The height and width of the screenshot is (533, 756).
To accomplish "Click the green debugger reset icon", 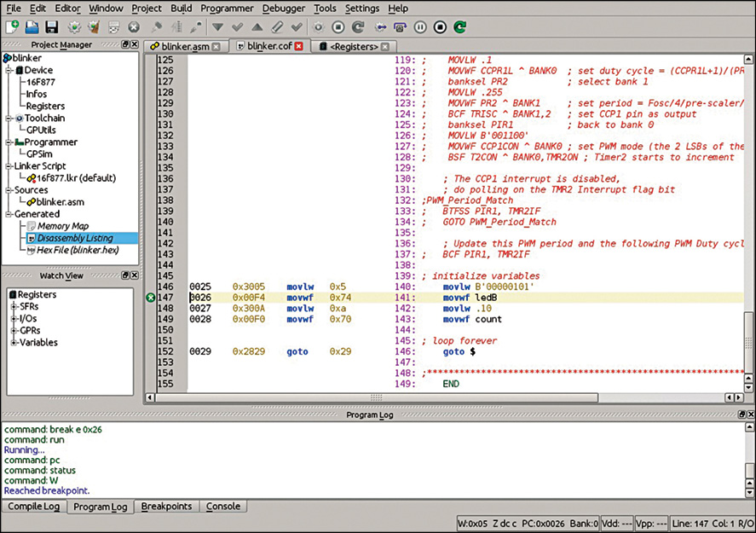I will (459, 27).
